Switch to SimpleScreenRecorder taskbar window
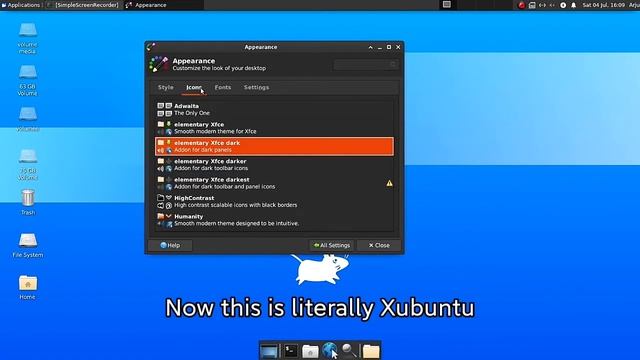The width and height of the screenshot is (640, 360). point(83,5)
